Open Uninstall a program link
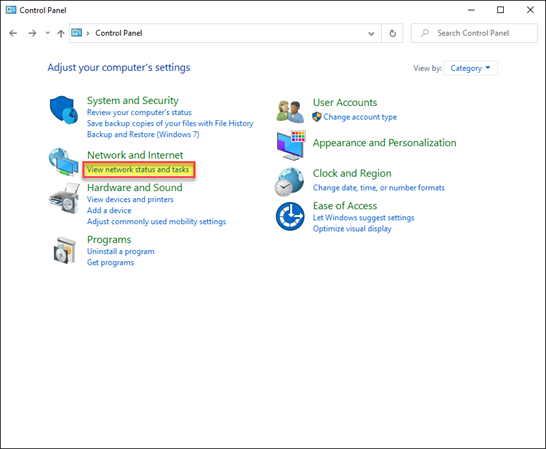 120,251
